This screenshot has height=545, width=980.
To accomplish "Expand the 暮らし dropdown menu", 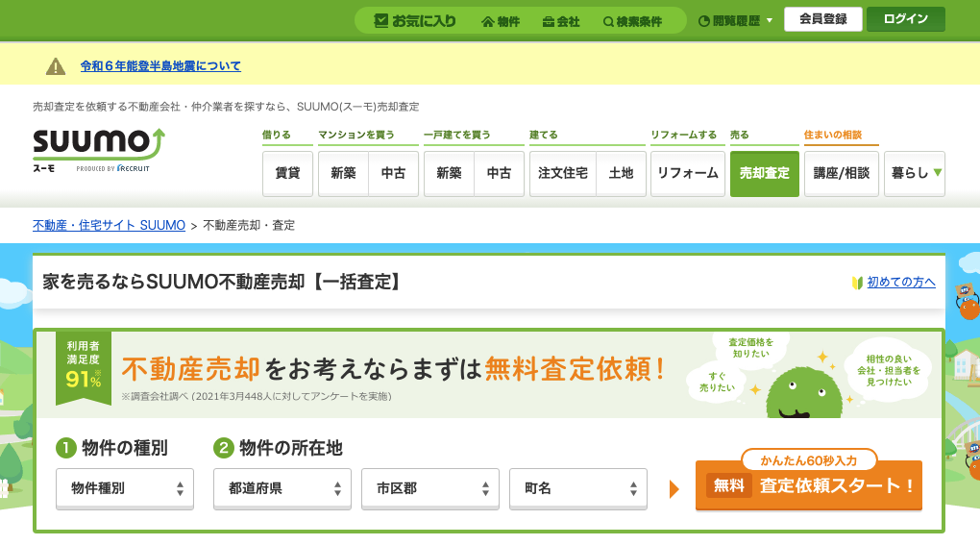I will point(915,173).
